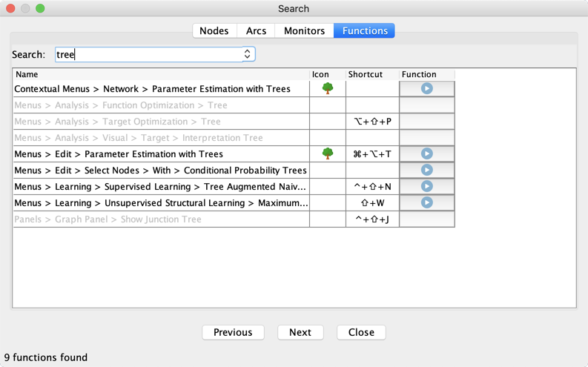Image resolution: width=588 pixels, height=367 pixels.
Task: Click tree icon in Menus Edit row
Action: click(328, 153)
